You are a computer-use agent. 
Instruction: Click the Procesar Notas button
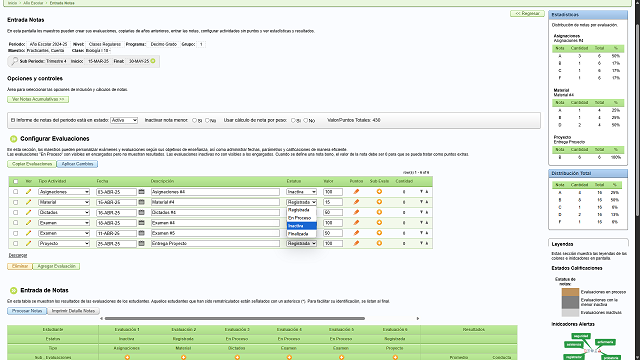27,311
